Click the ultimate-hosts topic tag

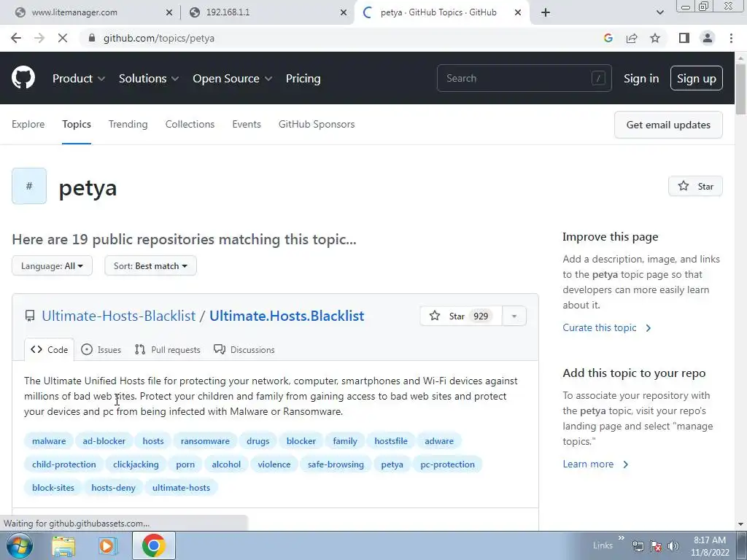coord(181,488)
